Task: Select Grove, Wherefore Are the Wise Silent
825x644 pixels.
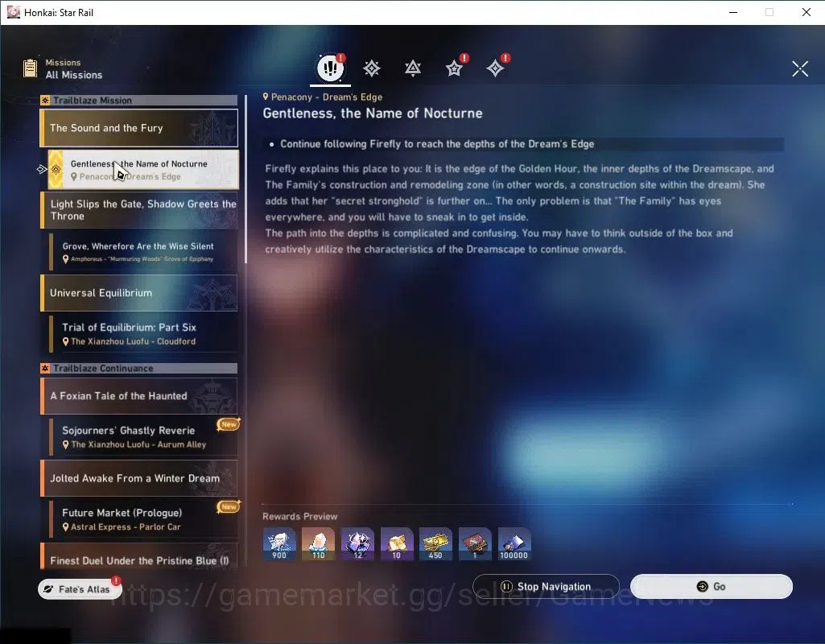Action: [x=143, y=251]
